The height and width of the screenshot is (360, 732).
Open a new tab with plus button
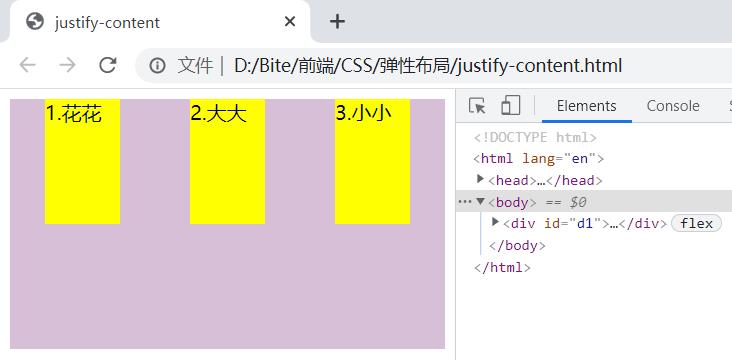[337, 21]
